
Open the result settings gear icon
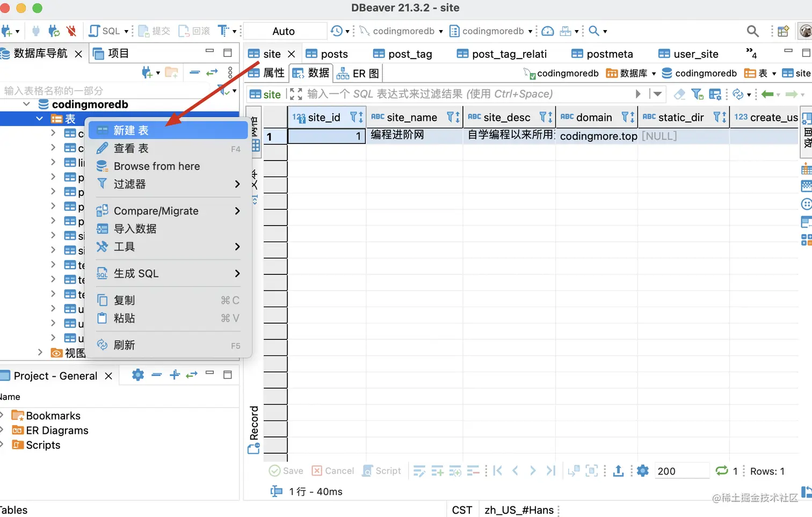point(643,471)
